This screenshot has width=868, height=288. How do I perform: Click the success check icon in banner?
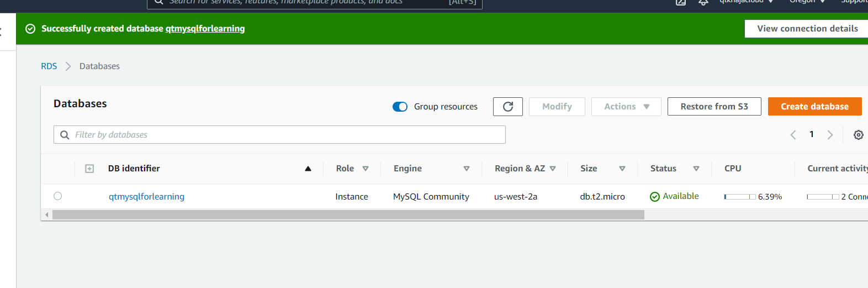tap(30, 29)
